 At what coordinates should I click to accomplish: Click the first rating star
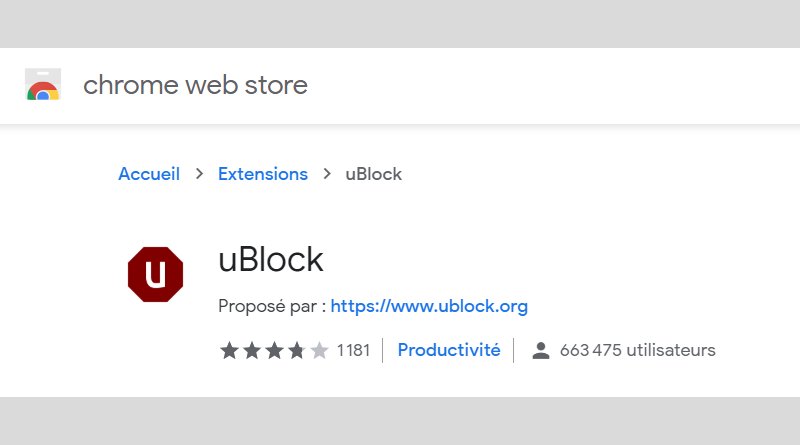(229, 351)
